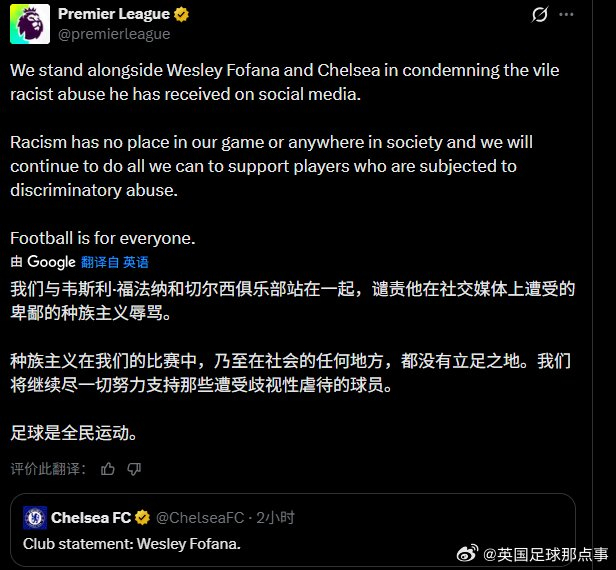
Task: Click the 翻译自 英语 translation link
Action: tap(114, 262)
